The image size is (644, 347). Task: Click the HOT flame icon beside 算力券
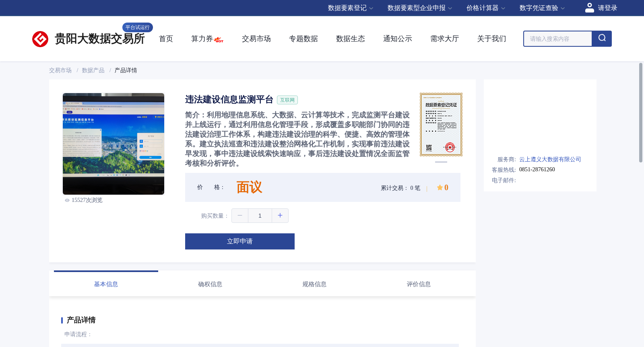[x=219, y=40]
